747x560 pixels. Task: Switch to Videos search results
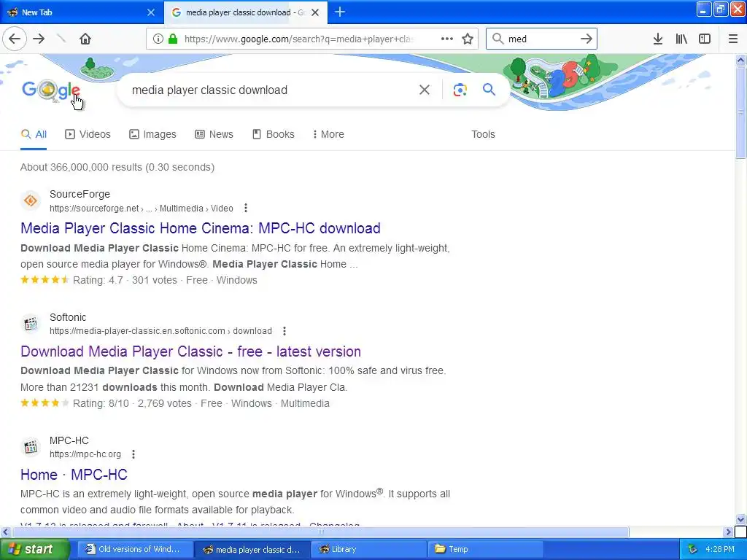(88, 134)
